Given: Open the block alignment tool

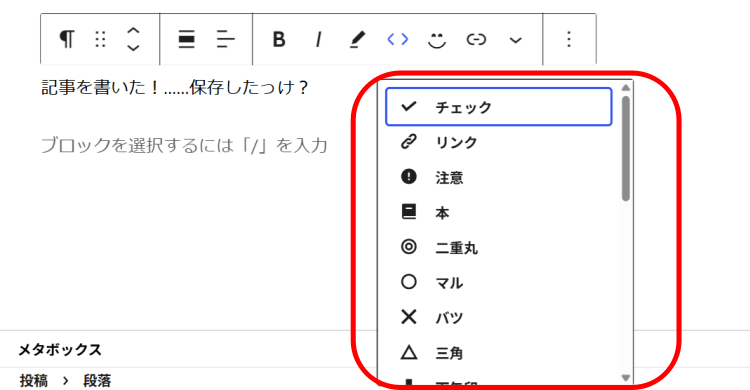Looking at the screenshot, I should coord(187,39).
